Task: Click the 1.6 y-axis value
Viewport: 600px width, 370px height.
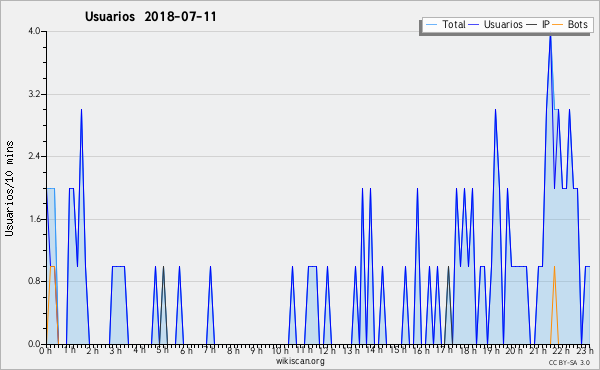Action: [34, 219]
